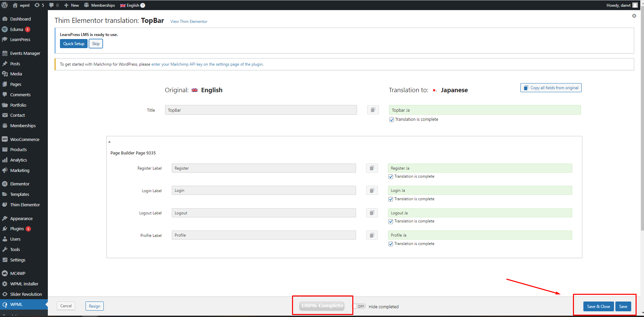Image resolution: width=644 pixels, height=317 pixels.
Task: Click View Thim Elementor link
Action: 189,22
